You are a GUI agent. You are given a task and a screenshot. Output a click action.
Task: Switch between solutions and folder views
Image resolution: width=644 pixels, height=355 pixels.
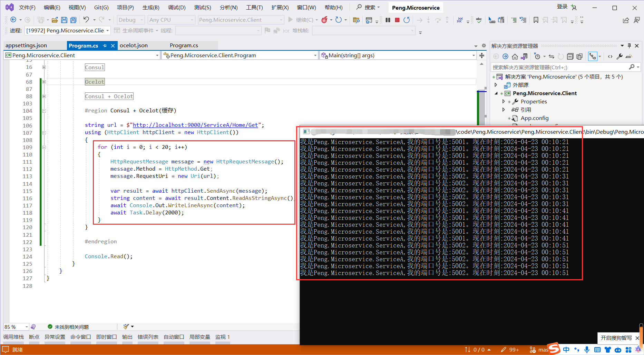[524, 57]
